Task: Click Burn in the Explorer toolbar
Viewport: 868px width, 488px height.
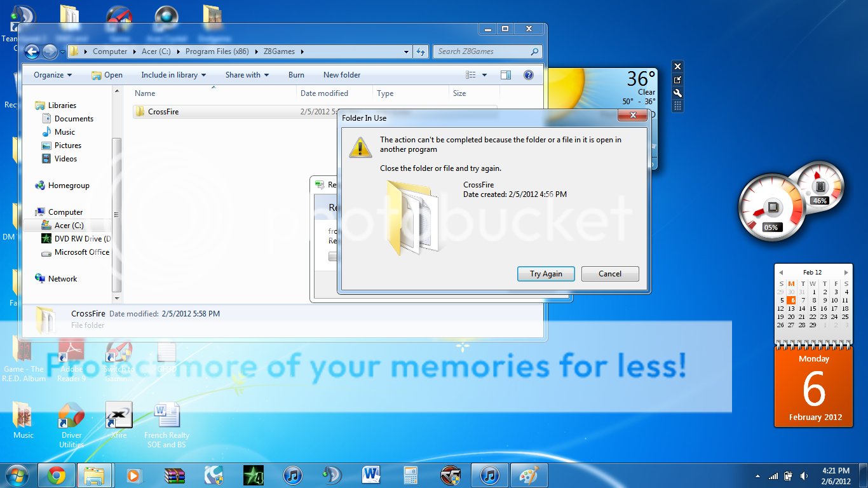Action: pyautogui.click(x=296, y=75)
